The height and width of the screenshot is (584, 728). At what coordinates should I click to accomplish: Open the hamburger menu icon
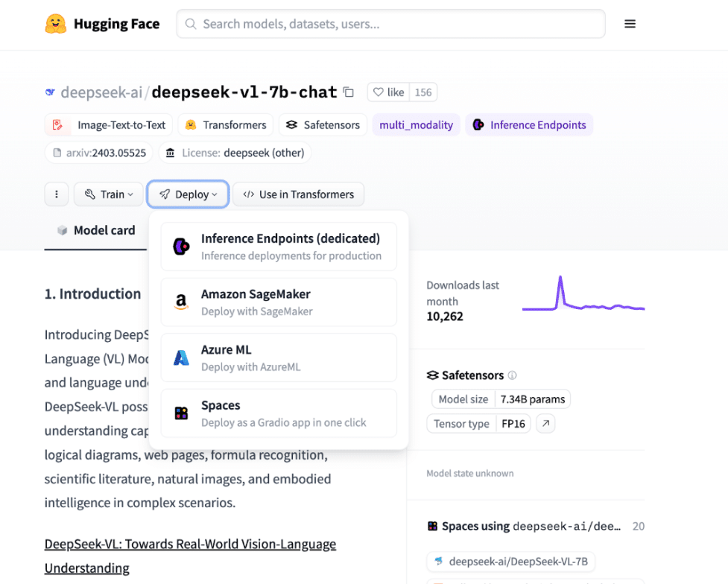click(630, 24)
